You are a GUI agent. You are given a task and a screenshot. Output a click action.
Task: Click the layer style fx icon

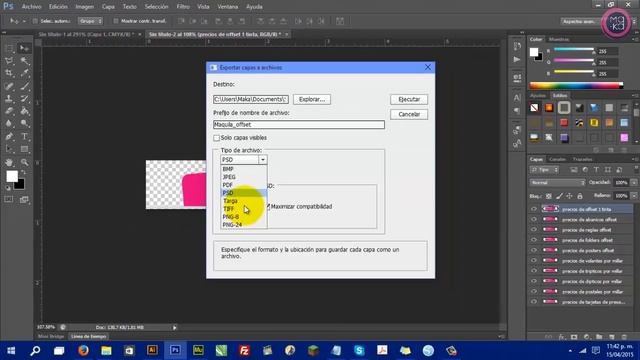coord(562,337)
